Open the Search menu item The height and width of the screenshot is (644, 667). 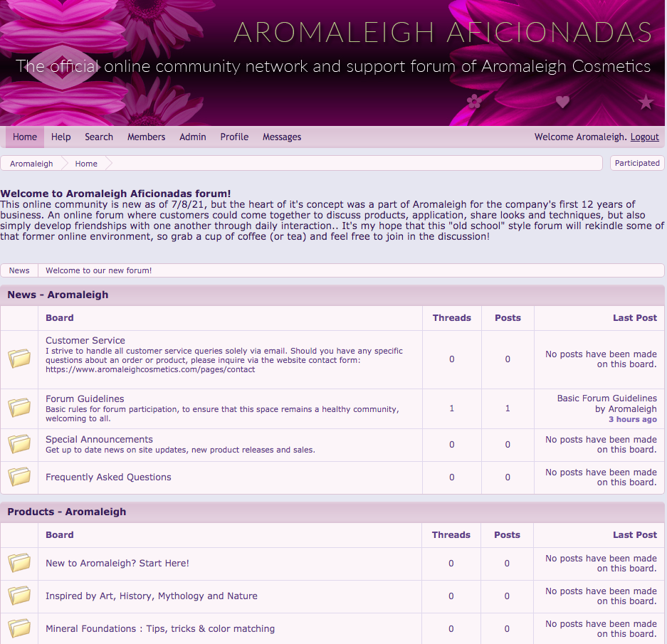tap(99, 137)
